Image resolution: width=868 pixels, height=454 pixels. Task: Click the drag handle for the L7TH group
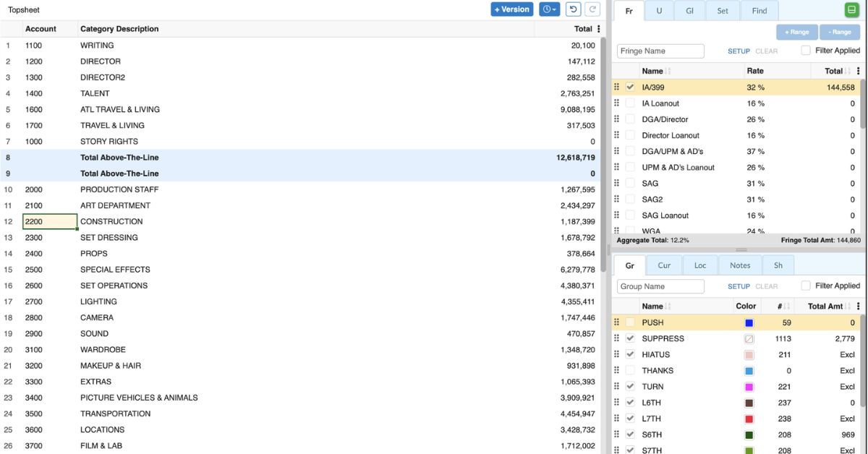[617, 419]
